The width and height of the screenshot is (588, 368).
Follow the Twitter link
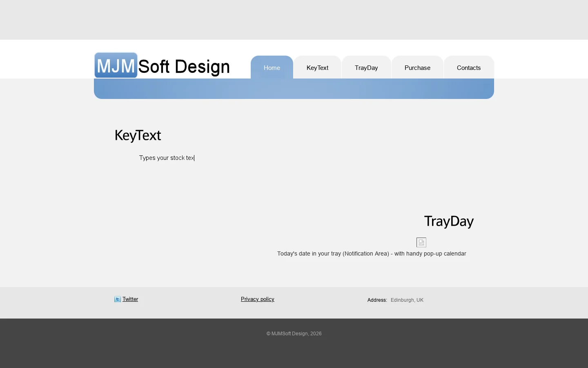(130, 299)
